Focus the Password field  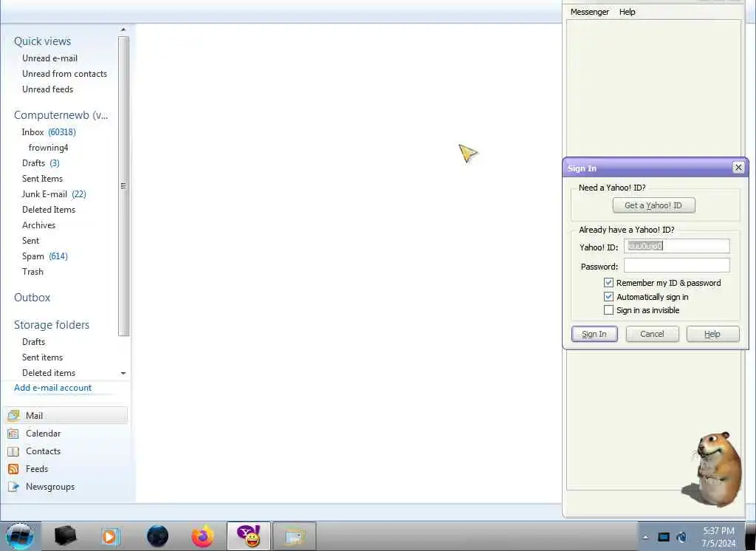(x=676, y=265)
